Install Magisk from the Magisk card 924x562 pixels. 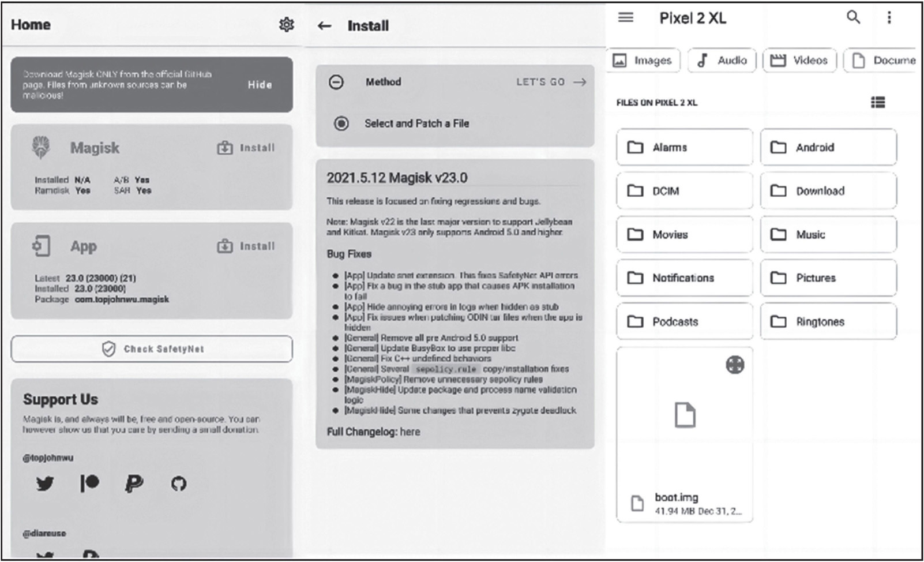point(246,148)
